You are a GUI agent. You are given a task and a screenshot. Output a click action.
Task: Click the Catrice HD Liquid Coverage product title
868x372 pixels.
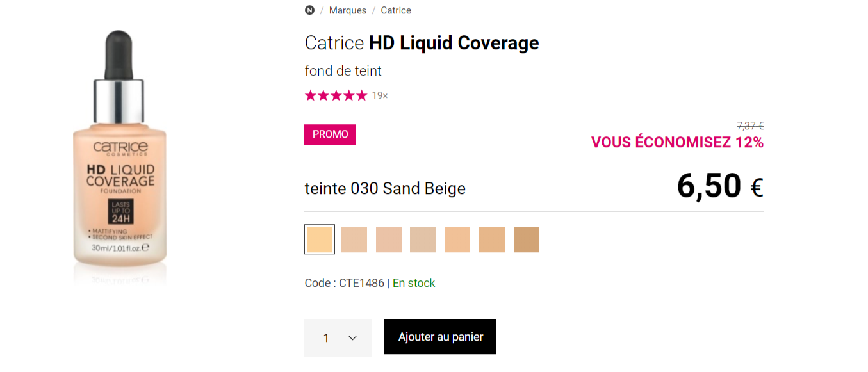(x=422, y=42)
